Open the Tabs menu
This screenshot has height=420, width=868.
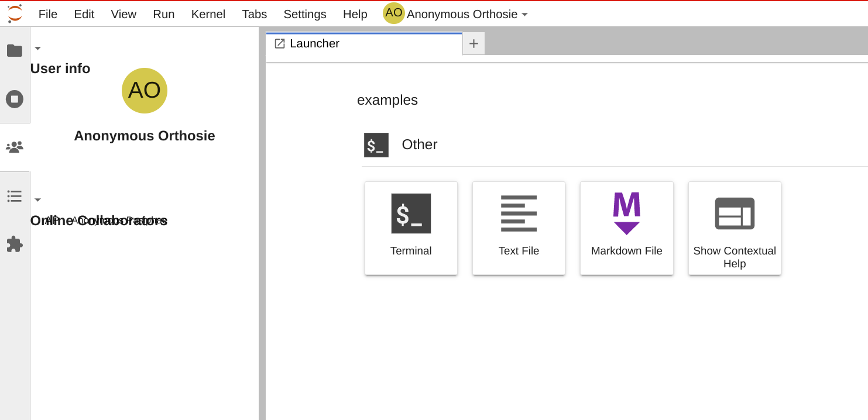(255, 14)
